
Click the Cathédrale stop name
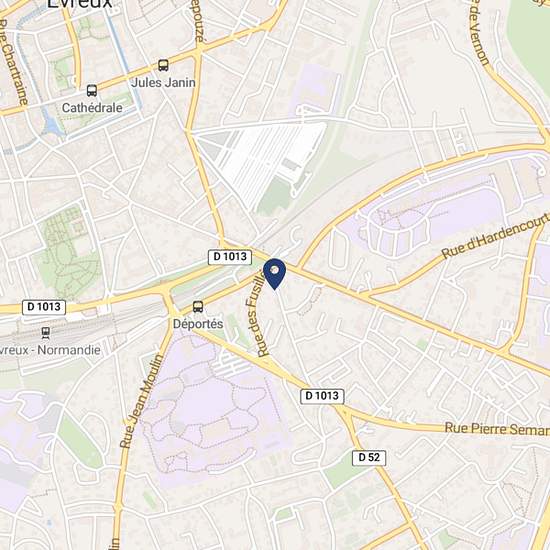(x=92, y=107)
